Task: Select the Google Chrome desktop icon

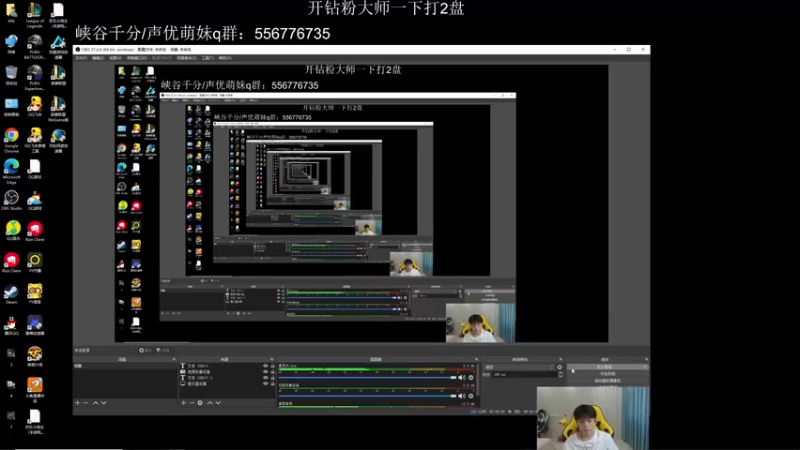Action: click(11, 141)
